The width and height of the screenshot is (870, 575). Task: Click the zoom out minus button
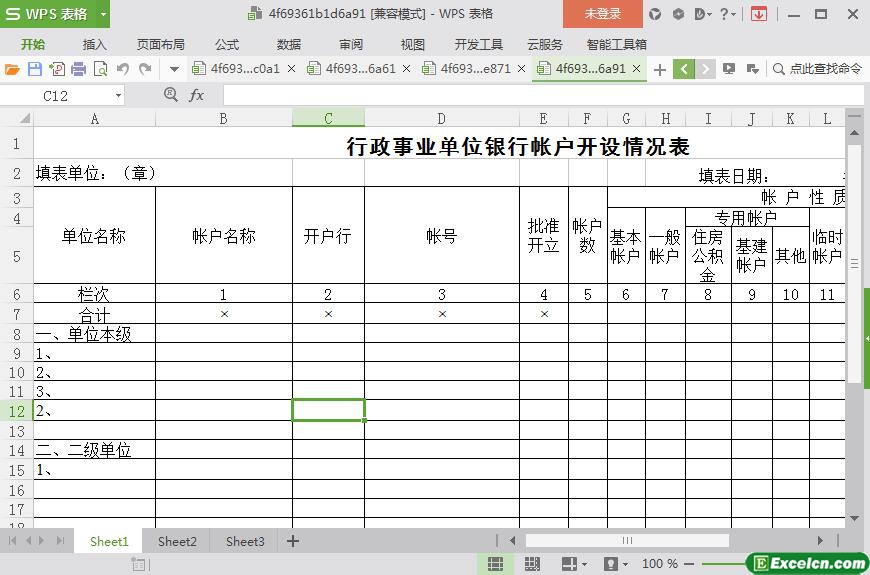(x=689, y=564)
